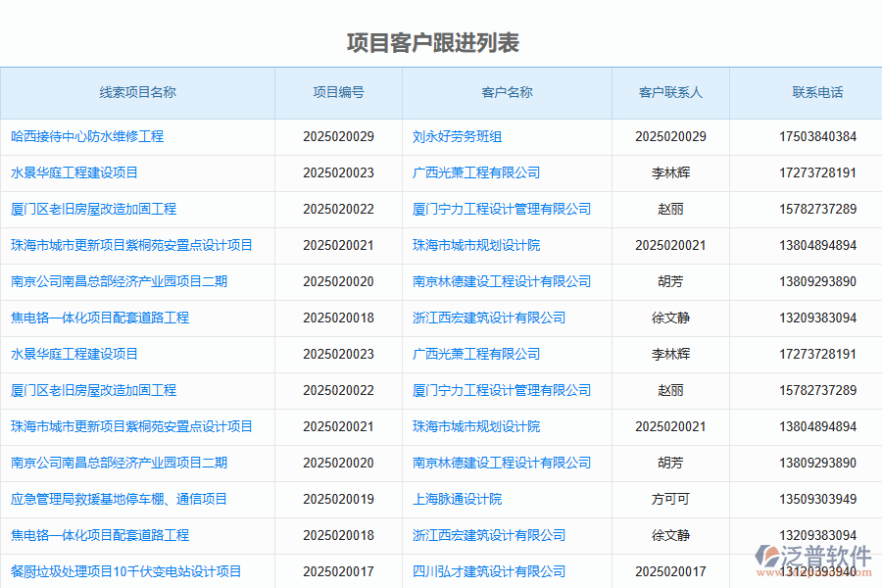Select phone number 13509303949
The image size is (882, 588).
pos(818,499)
